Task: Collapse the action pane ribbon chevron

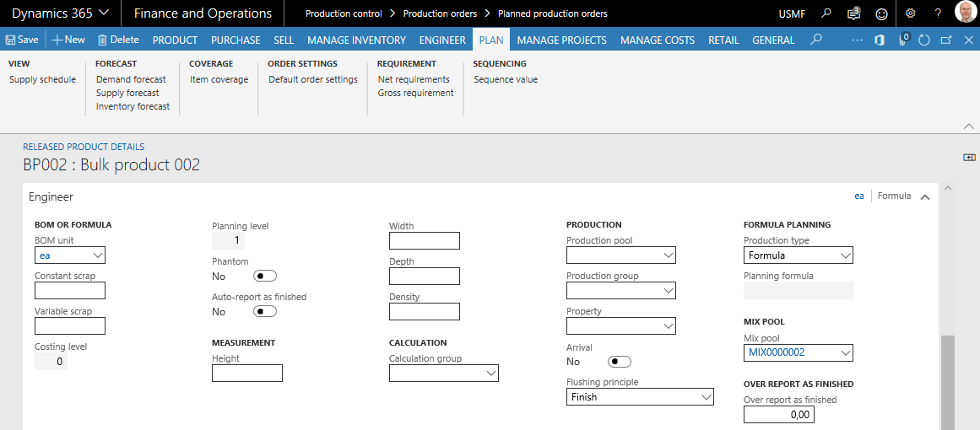Action: [x=969, y=126]
